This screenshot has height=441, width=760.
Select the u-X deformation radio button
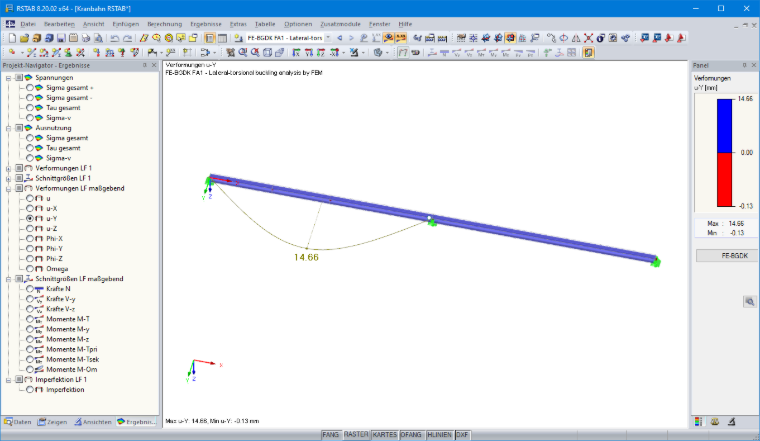(30, 208)
